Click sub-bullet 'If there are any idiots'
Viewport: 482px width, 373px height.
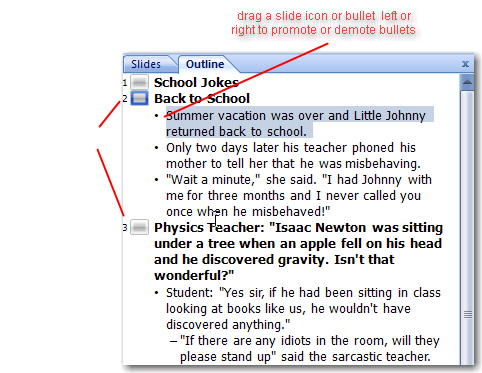click(310, 348)
